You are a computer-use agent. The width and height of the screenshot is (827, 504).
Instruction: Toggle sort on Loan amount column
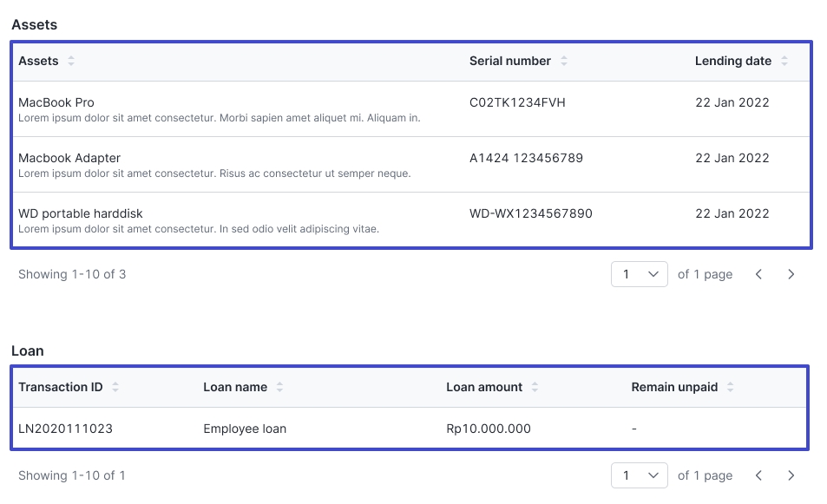tap(535, 387)
